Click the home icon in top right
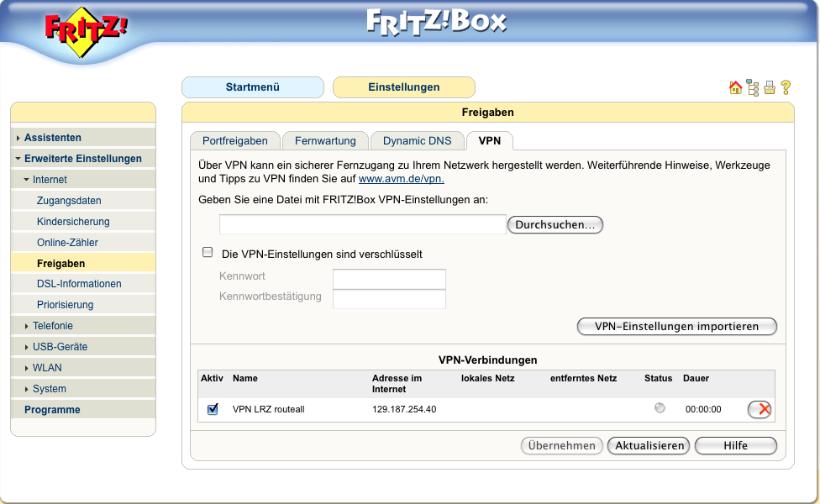The height and width of the screenshot is (504, 820). pyautogui.click(x=735, y=87)
